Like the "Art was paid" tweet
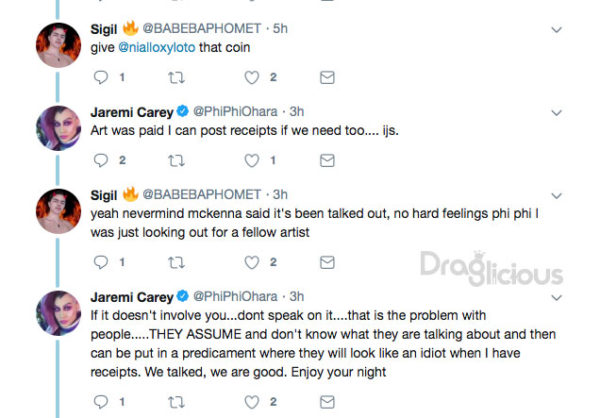600x418 pixels. pyautogui.click(x=253, y=160)
